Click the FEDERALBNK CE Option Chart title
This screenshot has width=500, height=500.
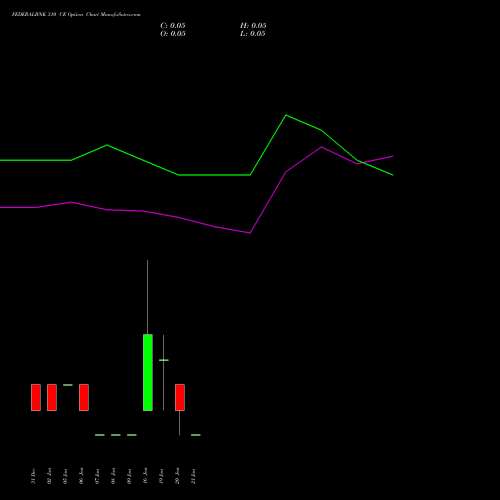click(76, 14)
